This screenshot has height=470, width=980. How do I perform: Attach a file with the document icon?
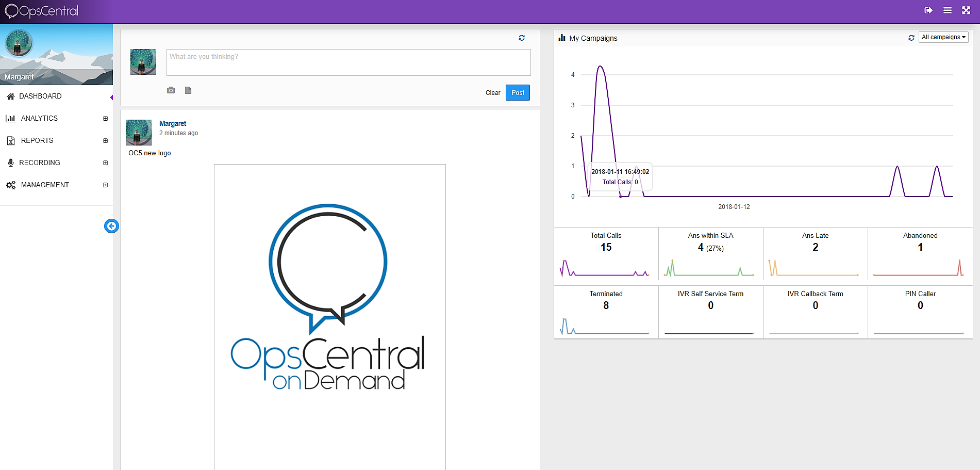click(x=188, y=90)
